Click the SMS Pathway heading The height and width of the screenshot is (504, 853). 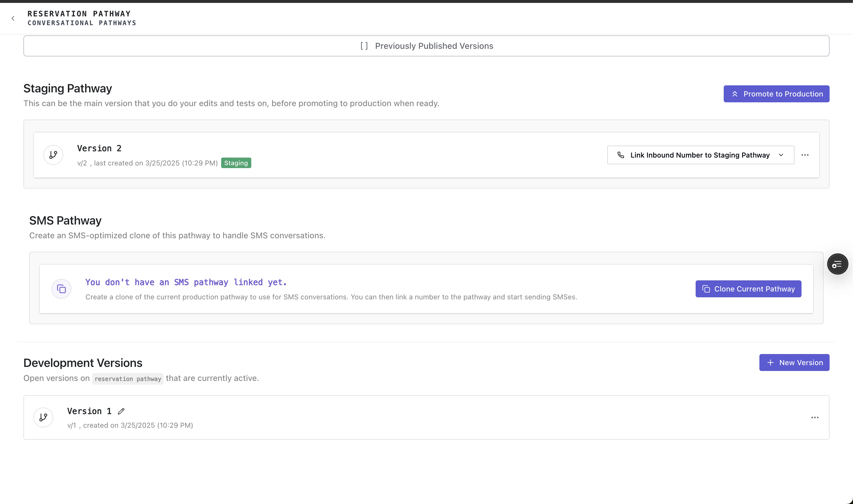pyautogui.click(x=65, y=220)
